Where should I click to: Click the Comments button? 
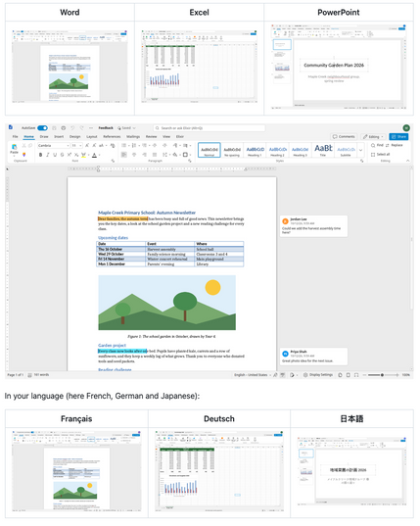click(344, 137)
